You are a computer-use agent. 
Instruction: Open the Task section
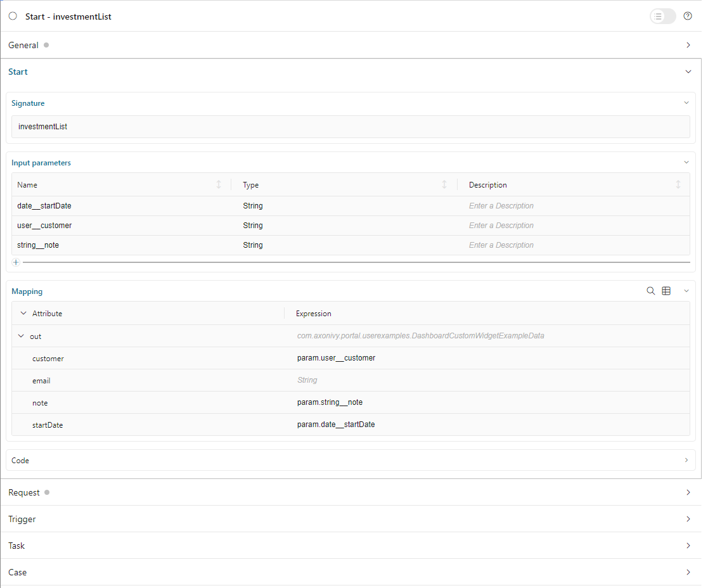[688, 546]
